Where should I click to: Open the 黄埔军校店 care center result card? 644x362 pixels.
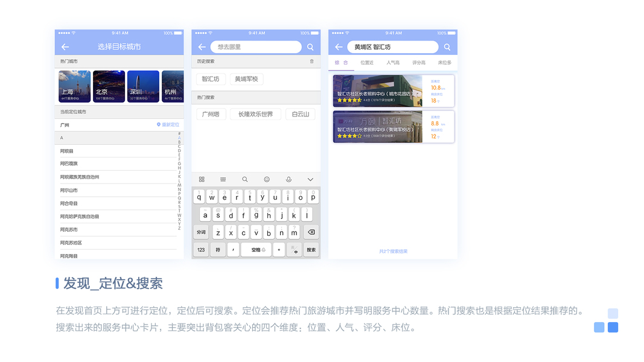pos(394,127)
